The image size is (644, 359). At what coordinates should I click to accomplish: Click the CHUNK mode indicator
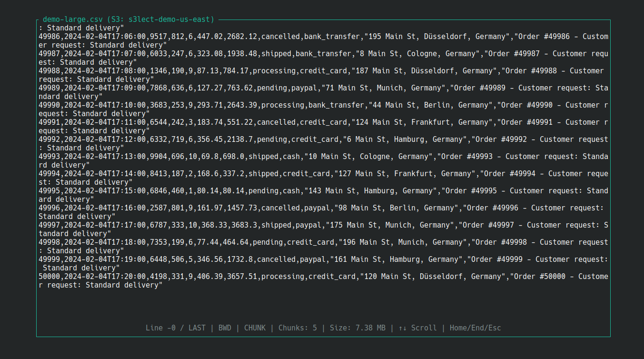point(255,328)
